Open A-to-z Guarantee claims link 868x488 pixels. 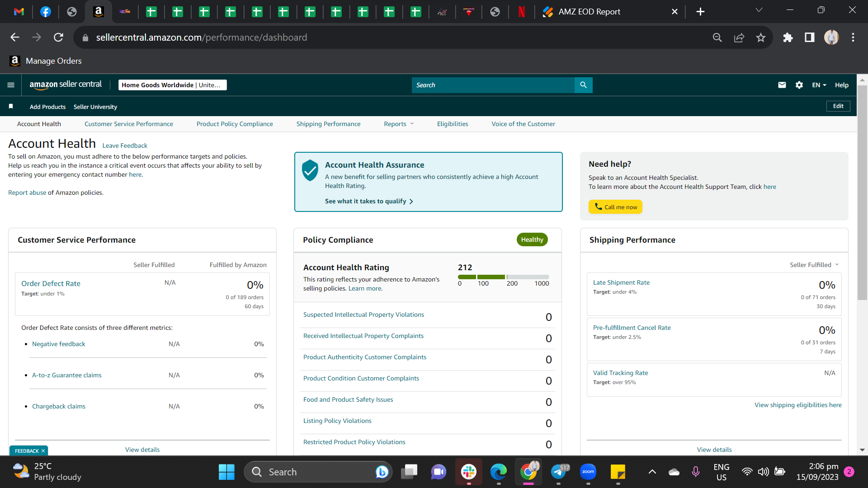click(66, 375)
